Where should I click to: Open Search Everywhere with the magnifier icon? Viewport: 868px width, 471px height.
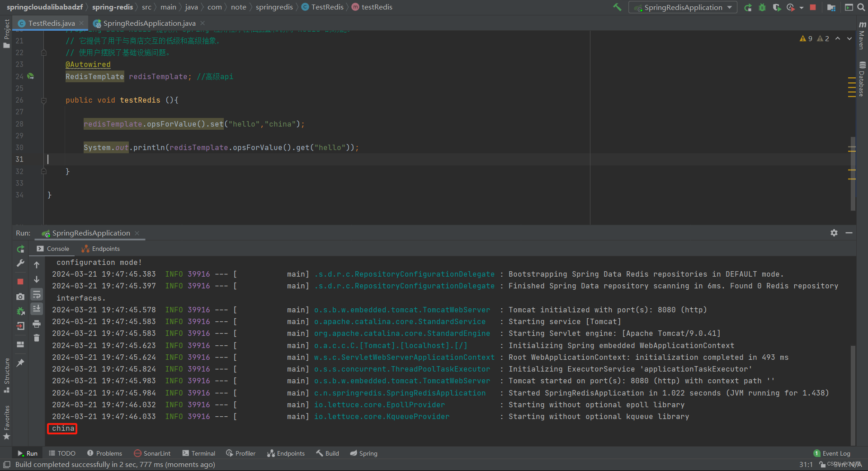tap(860, 7)
